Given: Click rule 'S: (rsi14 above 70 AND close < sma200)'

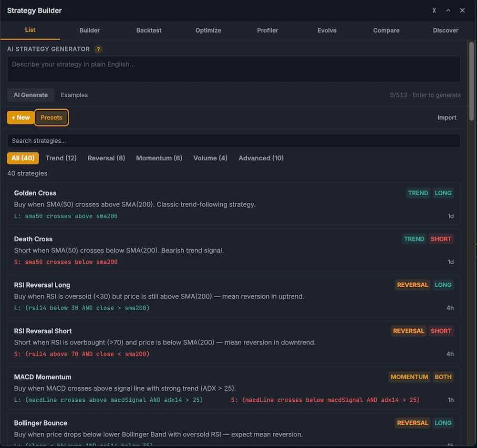Looking at the screenshot, I should [82, 354].
